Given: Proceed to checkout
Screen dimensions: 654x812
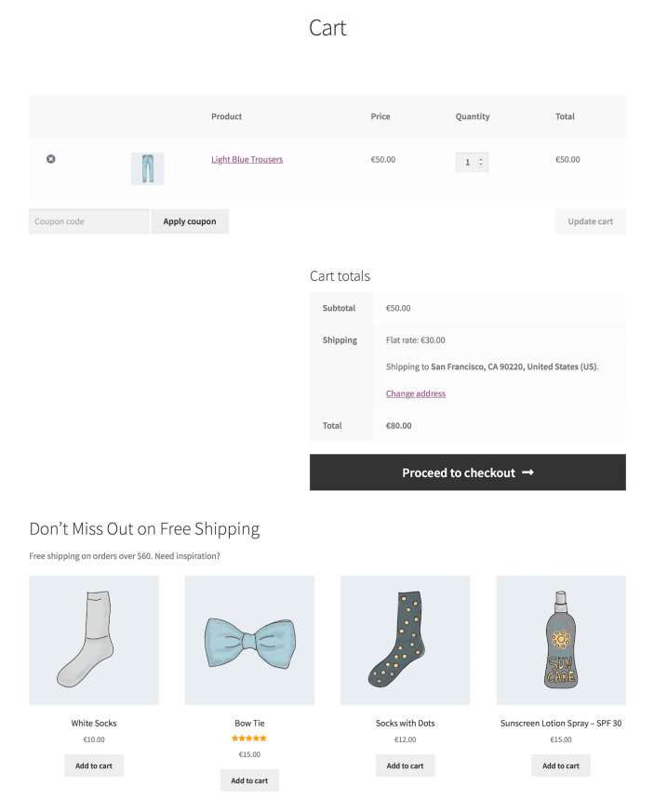Looking at the screenshot, I should pyautogui.click(x=468, y=473).
